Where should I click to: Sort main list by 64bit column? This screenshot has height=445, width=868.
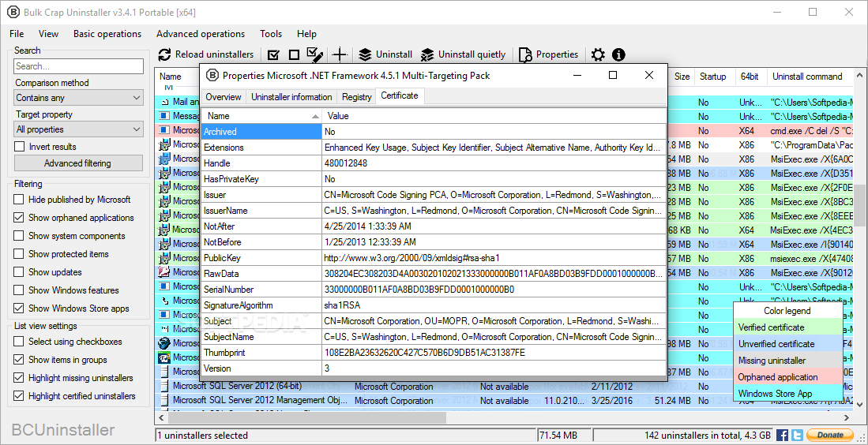[x=751, y=77]
